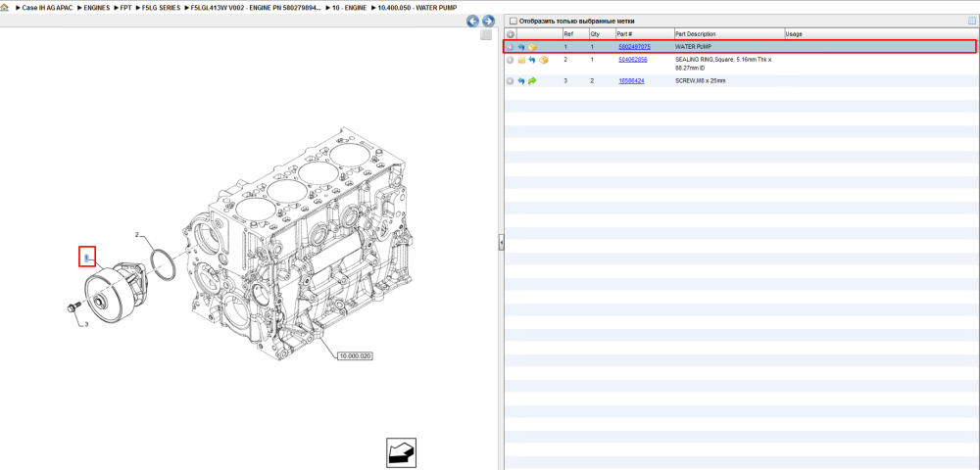Add SEALING RING row with its plus icon
The height and width of the screenshot is (470, 980).
511,60
